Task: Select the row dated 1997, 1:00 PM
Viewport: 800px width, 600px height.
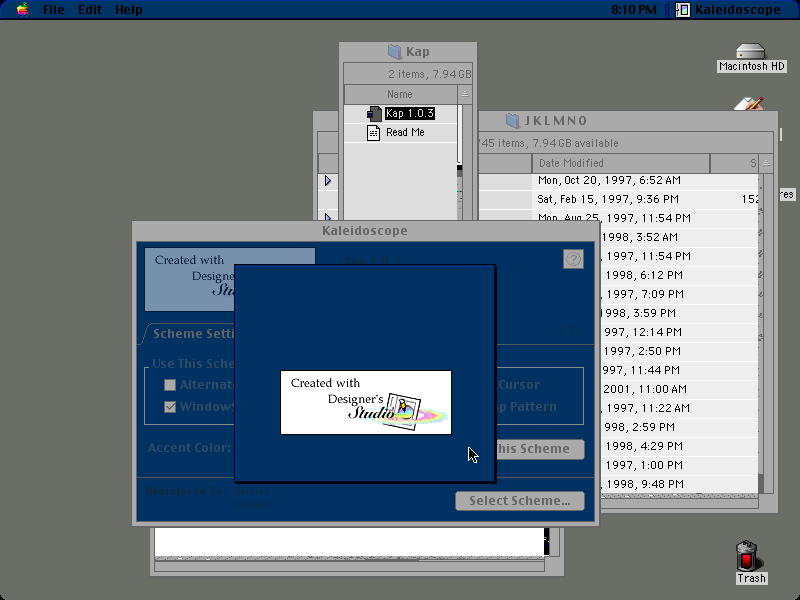Action: [x=679, y=465]
